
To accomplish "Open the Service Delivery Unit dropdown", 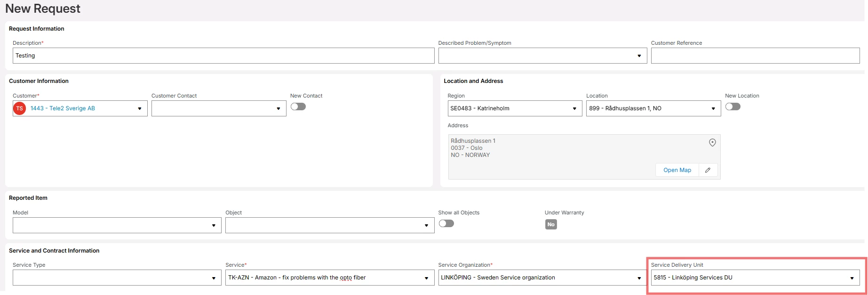I will tap(852, 278).
